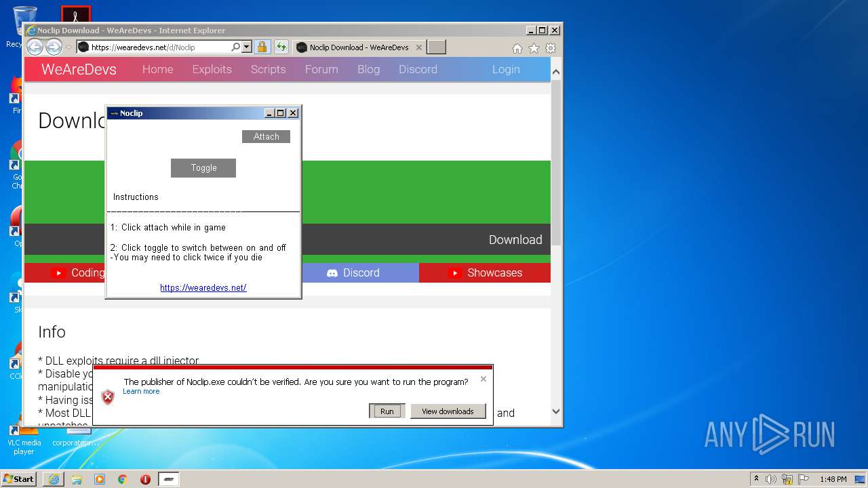868x488 pixels.
Task: Open Opera from the taskbar
Action: 145,479
